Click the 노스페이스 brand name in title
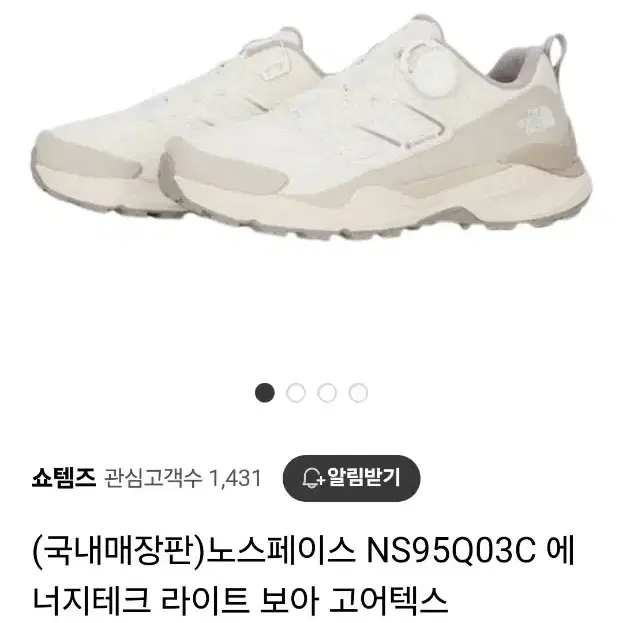 tap(281, 551)
